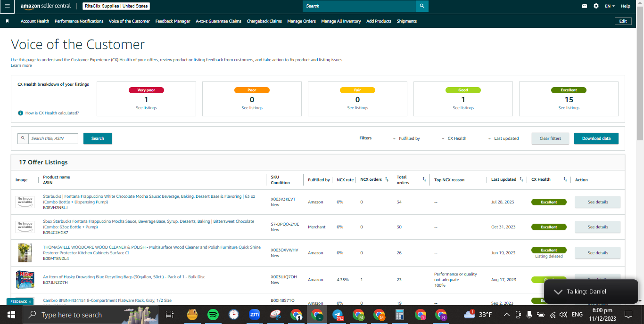Open Shipments menu item
644x324 pixels.
pyautogui.click(x=406, y=21)
